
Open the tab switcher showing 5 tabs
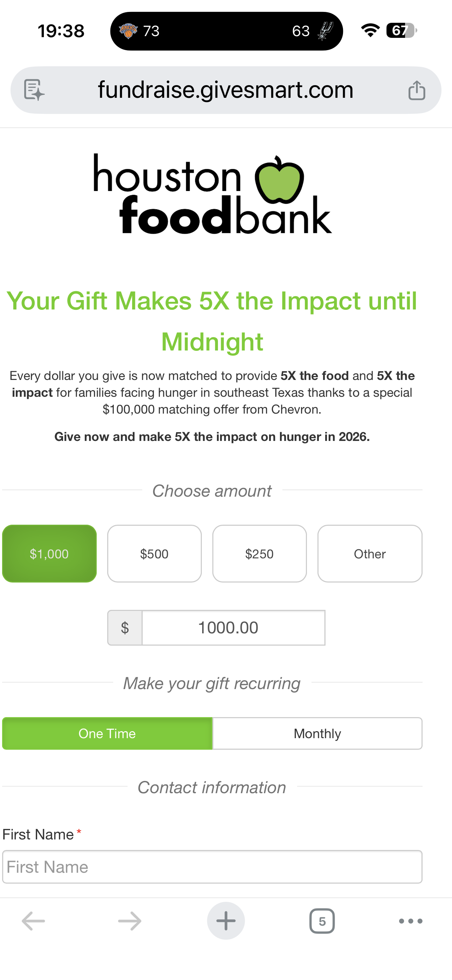tap(322, 921)
